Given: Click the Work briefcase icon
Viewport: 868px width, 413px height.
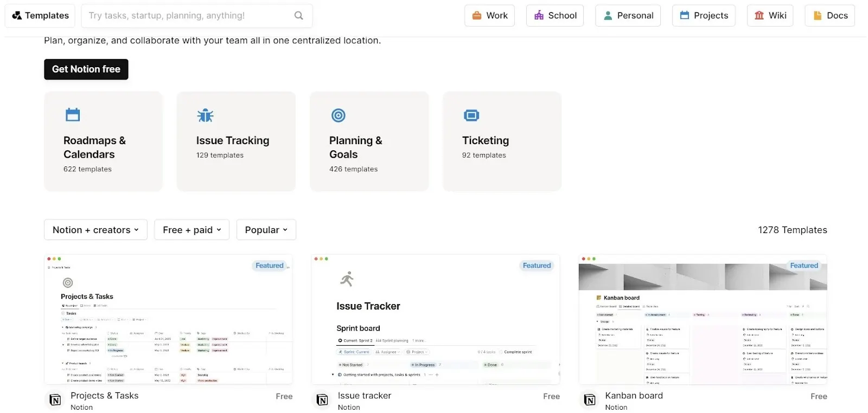Looking at the screenshot, I should point(477,16).
